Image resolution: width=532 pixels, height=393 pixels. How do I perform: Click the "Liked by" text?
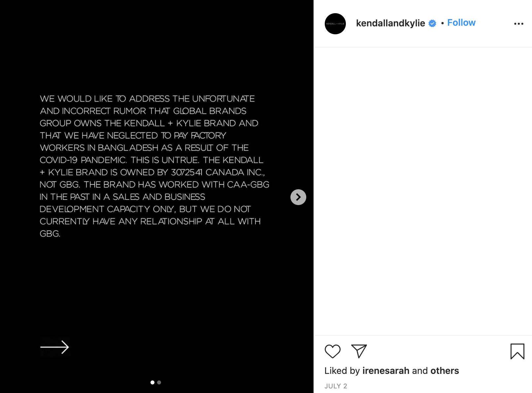(x=342, y=371)
